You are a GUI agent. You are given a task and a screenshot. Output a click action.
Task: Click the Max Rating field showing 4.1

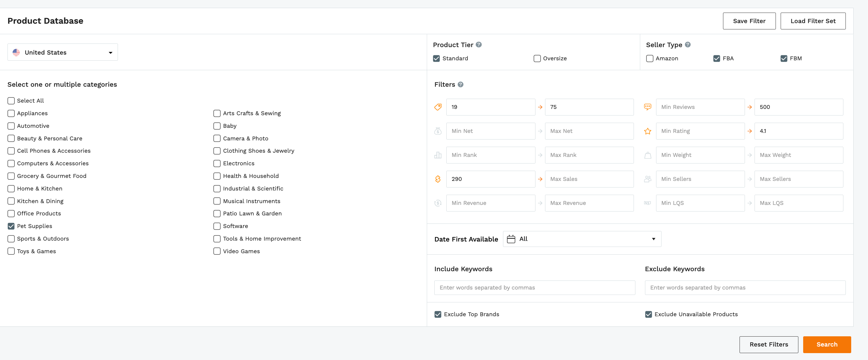pos(799,131)
